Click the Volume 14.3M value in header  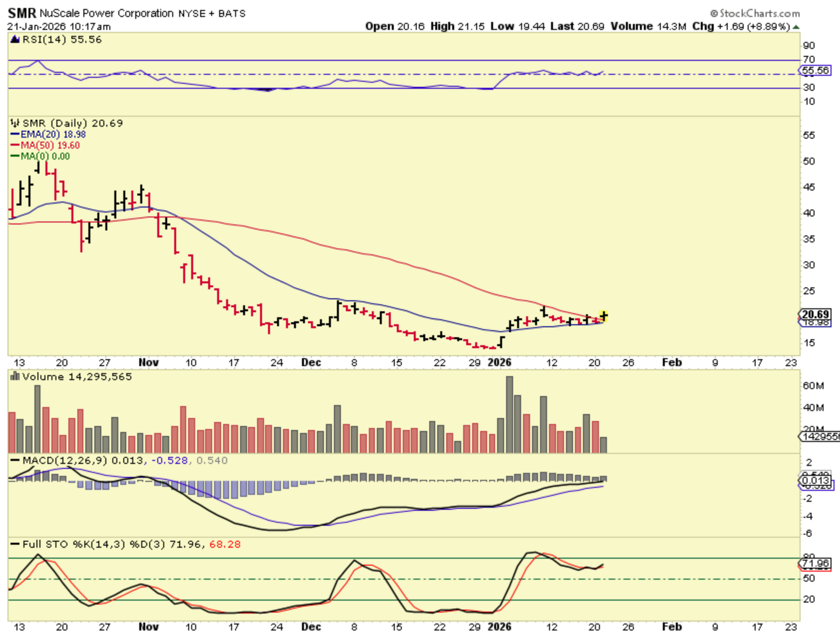click(x=648, y=26)
